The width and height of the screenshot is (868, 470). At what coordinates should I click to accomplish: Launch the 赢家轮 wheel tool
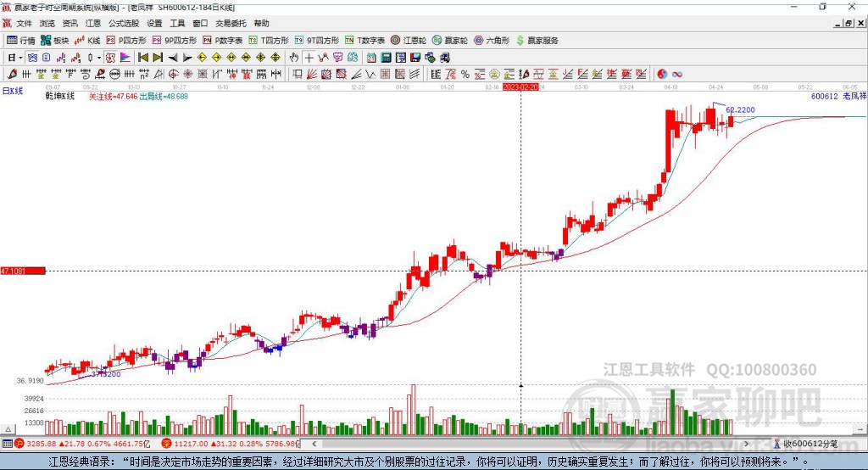[450, 41]
